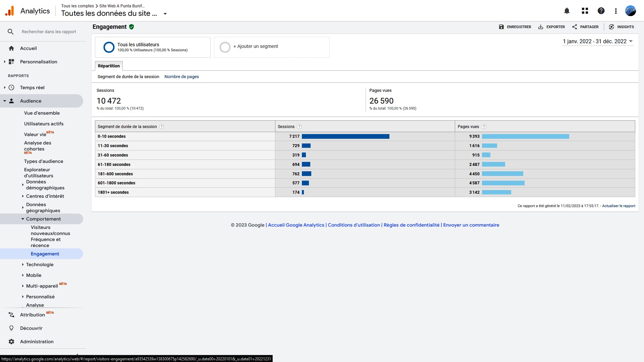Open Explorateur d'utilisateurs report
Viewport: 644px width, 362px height.
(x=39, y=173)
